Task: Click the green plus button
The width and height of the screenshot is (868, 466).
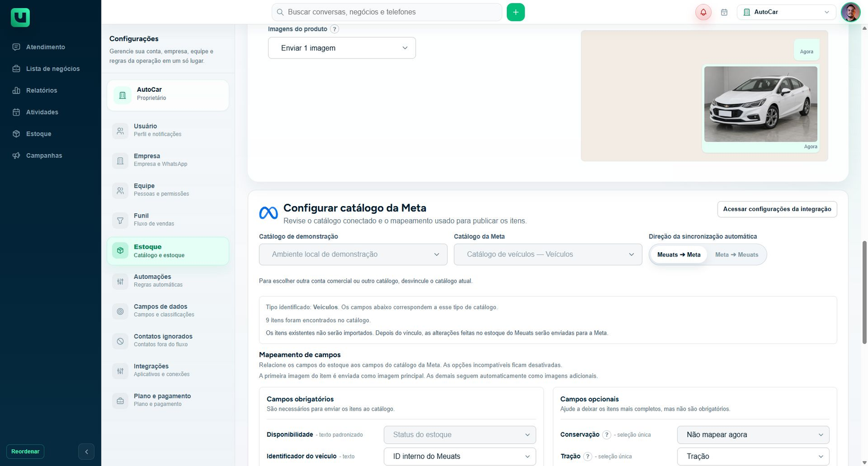Action: click(515, 12)
